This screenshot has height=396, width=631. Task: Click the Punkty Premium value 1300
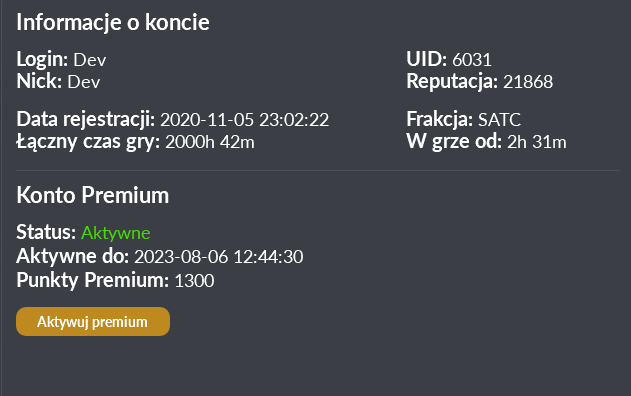point(194,280)
